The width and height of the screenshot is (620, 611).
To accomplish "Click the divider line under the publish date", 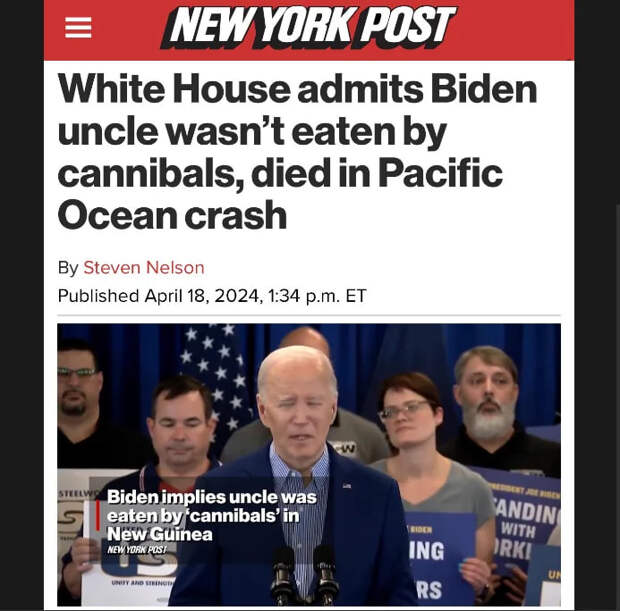I will pos(309,316).
